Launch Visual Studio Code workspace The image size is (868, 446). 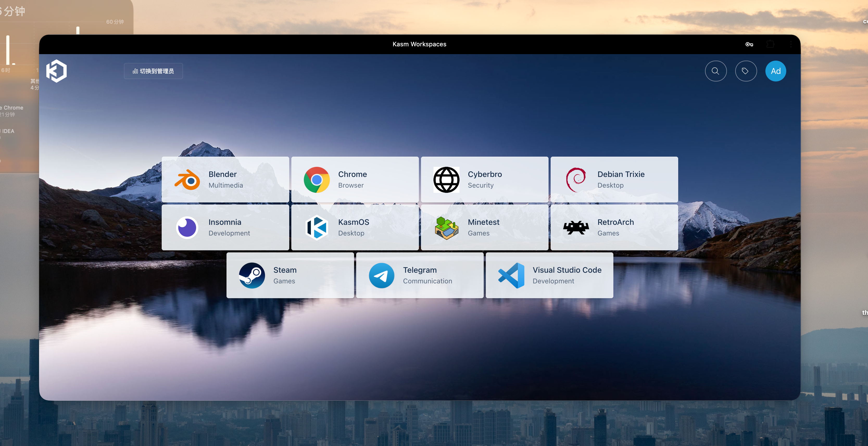tap(549, 275)
